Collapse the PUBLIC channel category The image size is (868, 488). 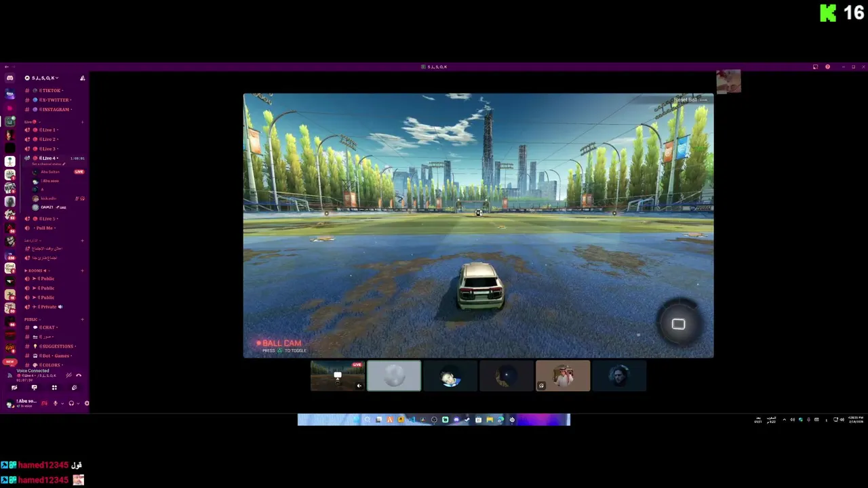(x=32, y=319)
